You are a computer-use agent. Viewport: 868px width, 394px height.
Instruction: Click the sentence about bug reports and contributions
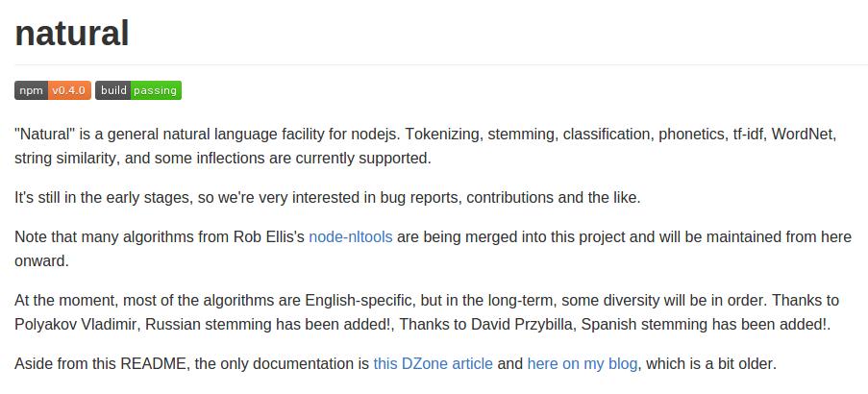click(x=327, y=198)
